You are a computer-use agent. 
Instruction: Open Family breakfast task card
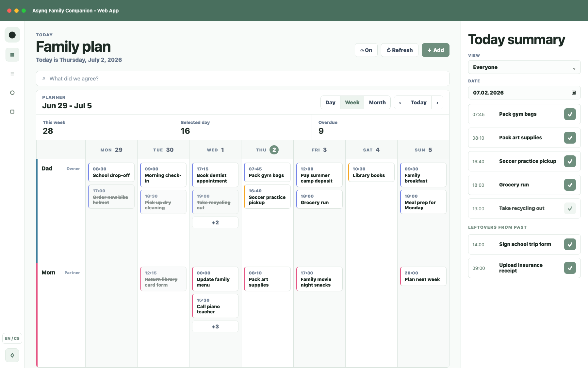point(423,175)
